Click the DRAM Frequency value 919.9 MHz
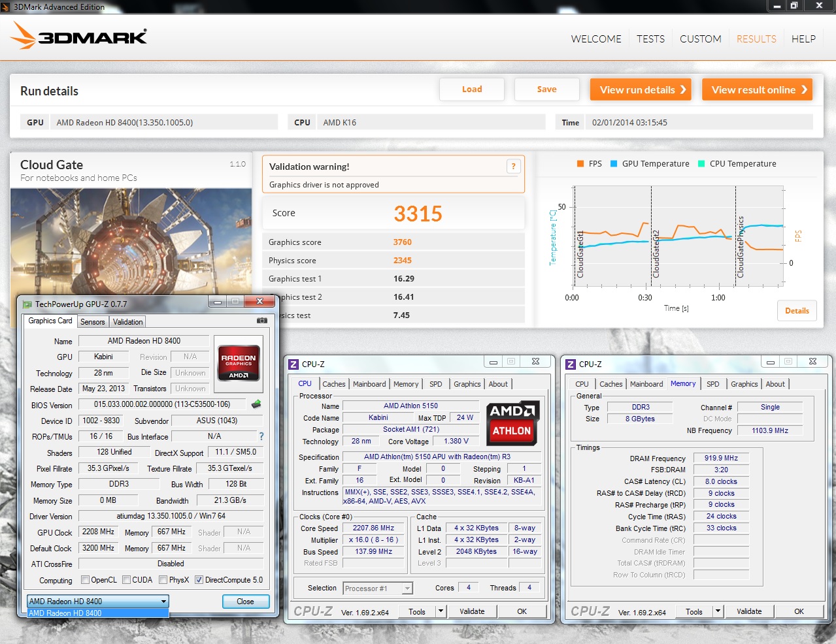The width and height of the screenshot is (836, 644). coord(721,459)
